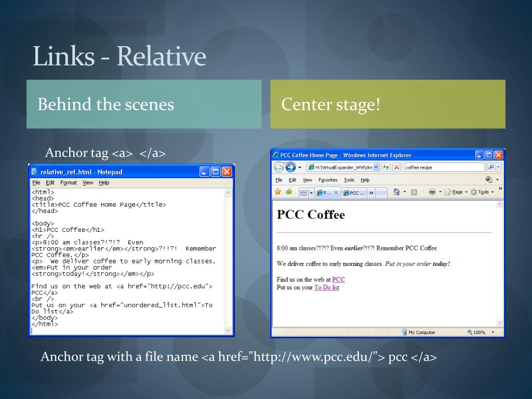Follow the To Do list hyperlink

coord(327,287)
